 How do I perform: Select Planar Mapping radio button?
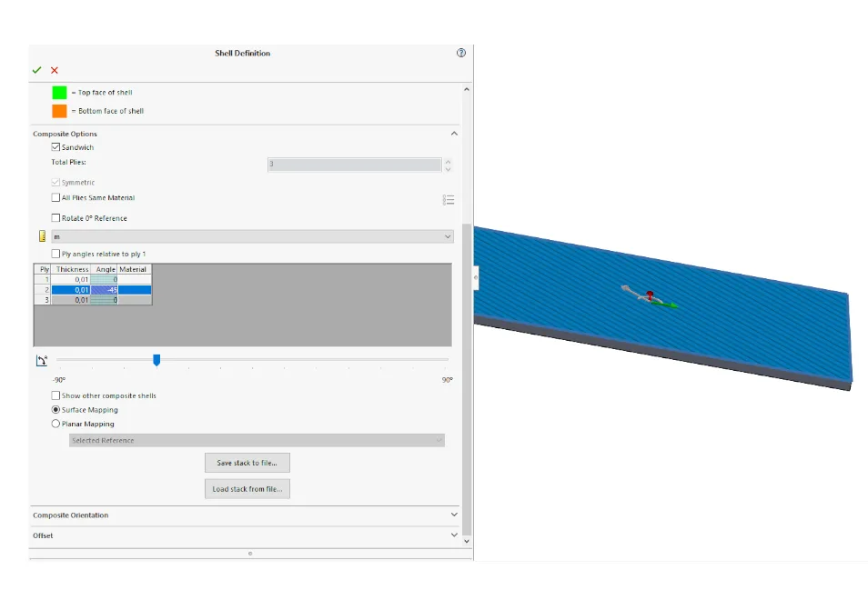tap(56, 424)
